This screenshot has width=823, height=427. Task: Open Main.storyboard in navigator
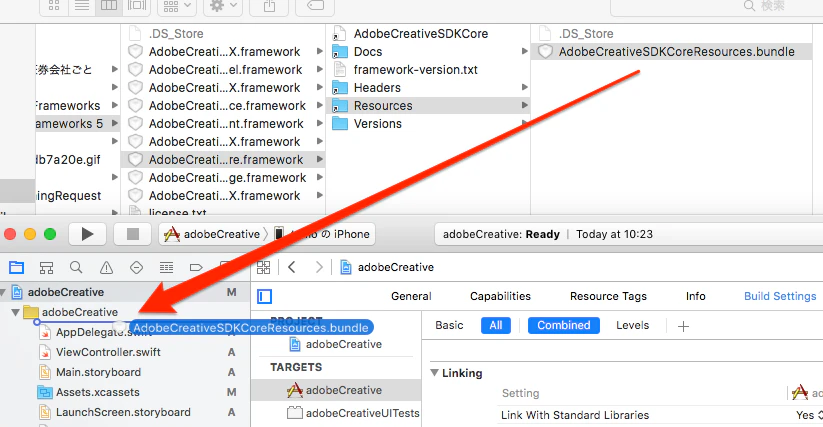pyautogui.click(x=98, y=372)
